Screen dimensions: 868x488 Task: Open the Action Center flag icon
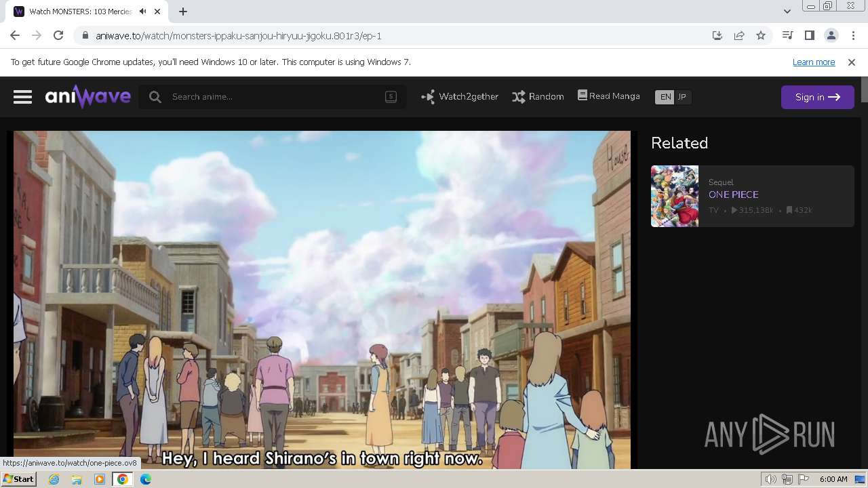click(x=804, y=479)
